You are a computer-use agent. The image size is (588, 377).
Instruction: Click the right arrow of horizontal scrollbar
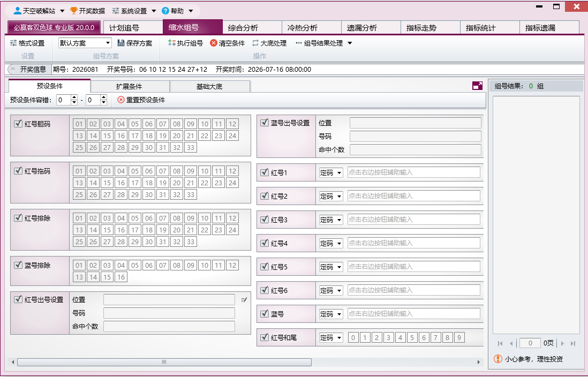point(479,362)
